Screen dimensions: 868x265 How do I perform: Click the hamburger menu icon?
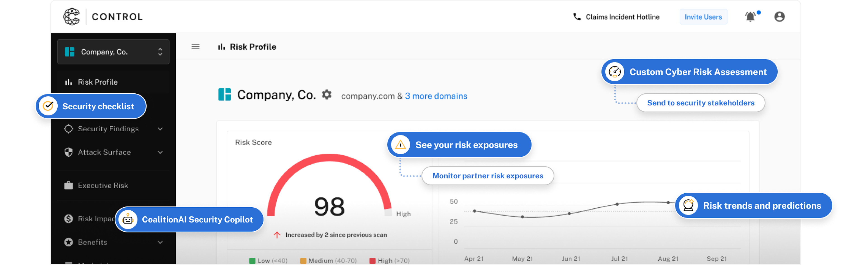196,47
